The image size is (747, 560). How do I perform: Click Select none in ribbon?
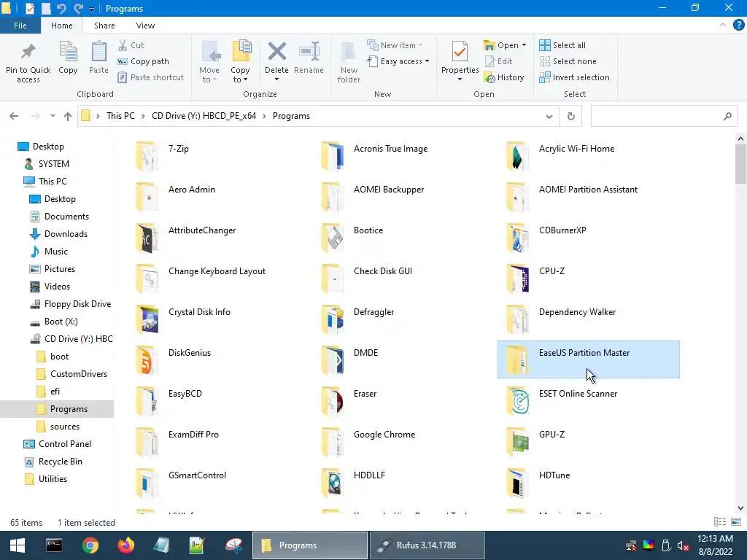[x=568, y=61]
